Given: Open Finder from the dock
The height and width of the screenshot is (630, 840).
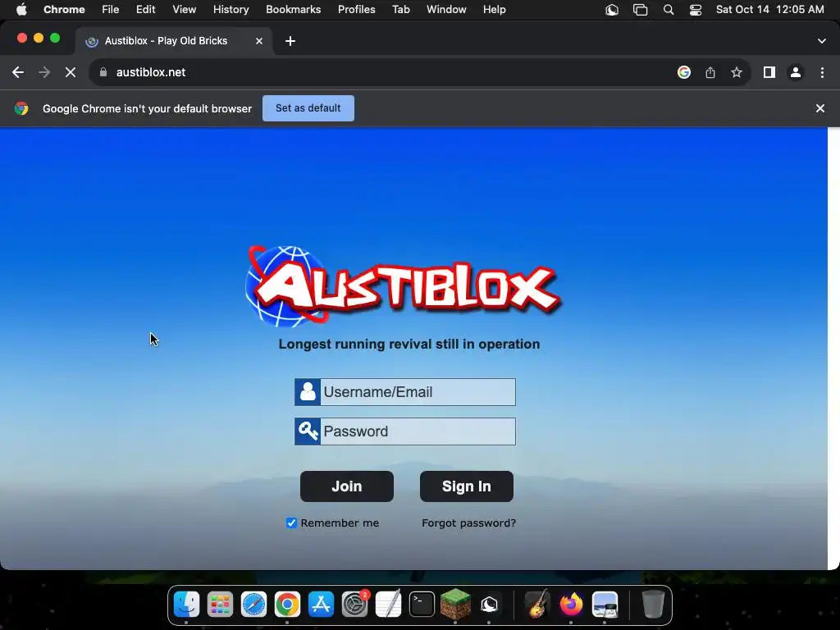Looking at the screenshot, I should [186, 605].
